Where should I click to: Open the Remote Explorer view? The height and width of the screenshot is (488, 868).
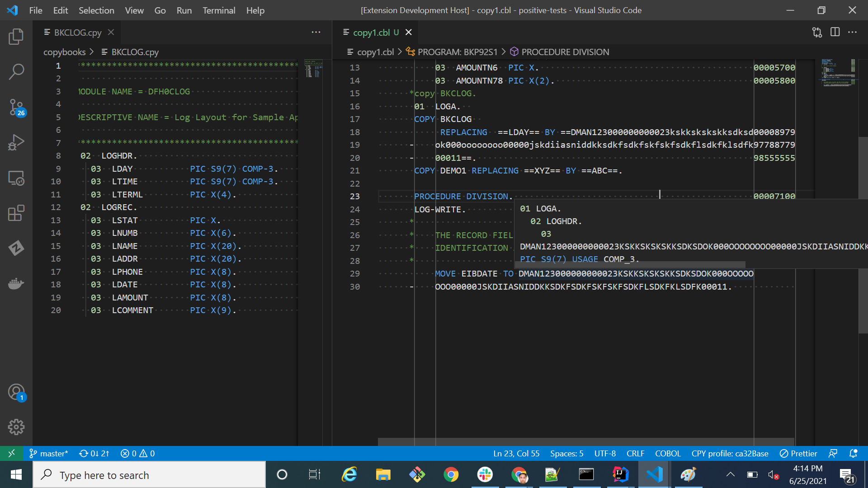[x=16, y=178]
